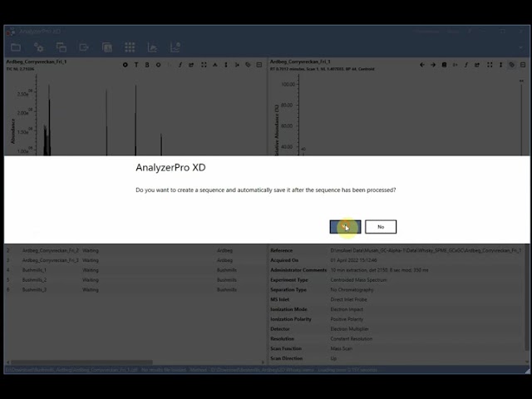This screenshot has height=399, width=532.
Task: Click the Administrator Comments value
Action: tap(379, 270)
